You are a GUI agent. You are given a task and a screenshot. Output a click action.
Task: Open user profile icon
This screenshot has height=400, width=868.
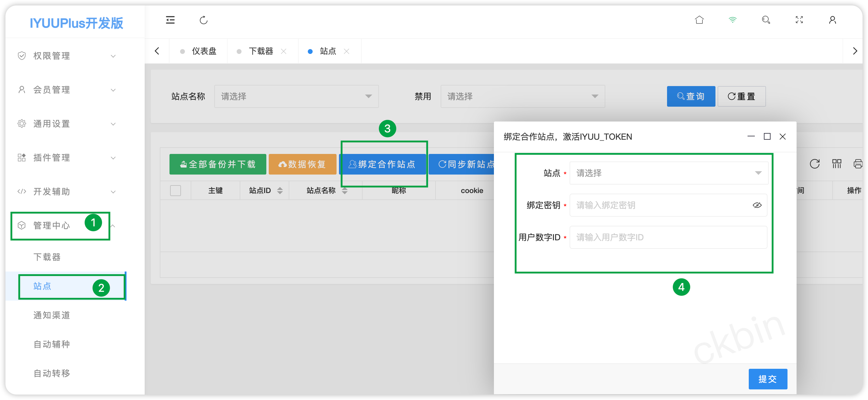832,20
